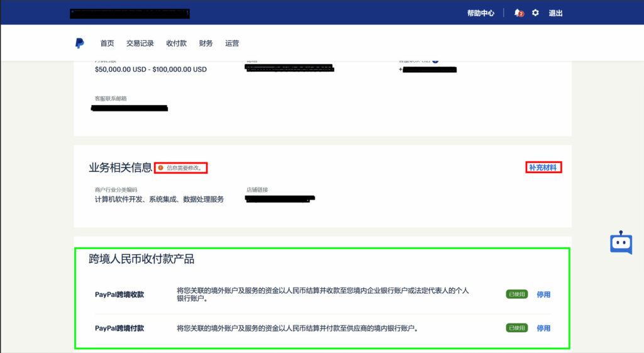Click the blue info icon near phone number
Screen dimensions: 644x353
point(435,60)
